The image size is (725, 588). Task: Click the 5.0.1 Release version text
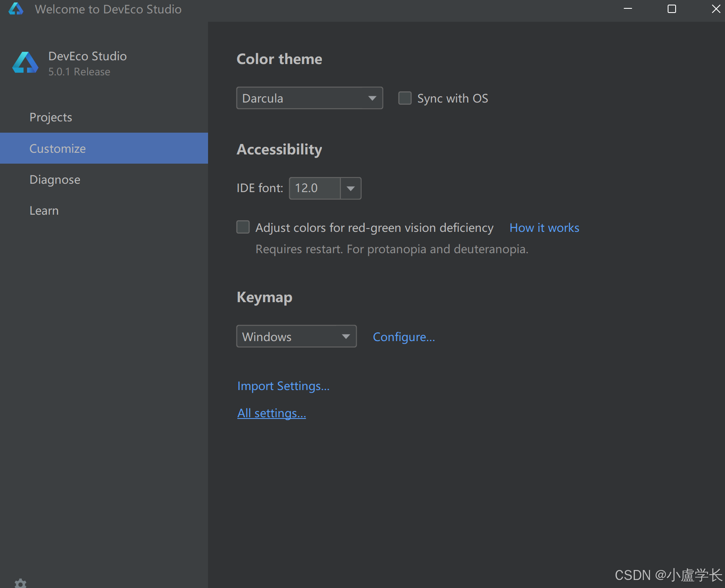pos(79,72)
